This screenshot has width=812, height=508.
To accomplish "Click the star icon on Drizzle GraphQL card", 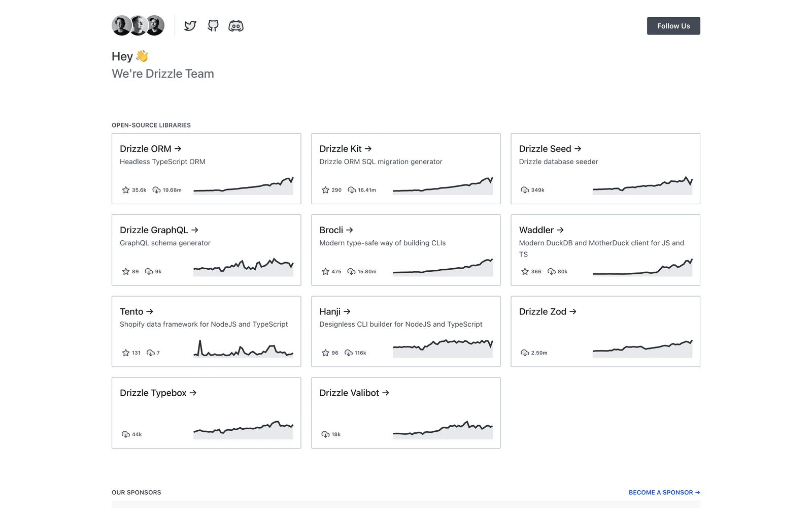I will pos(126,271).
